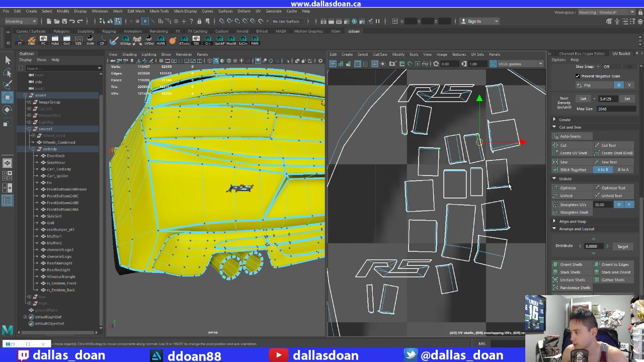The height and width of the screenshot is (362, 644).
Task: Select A to B stitch direction
Action: click(x=603, y=170)
